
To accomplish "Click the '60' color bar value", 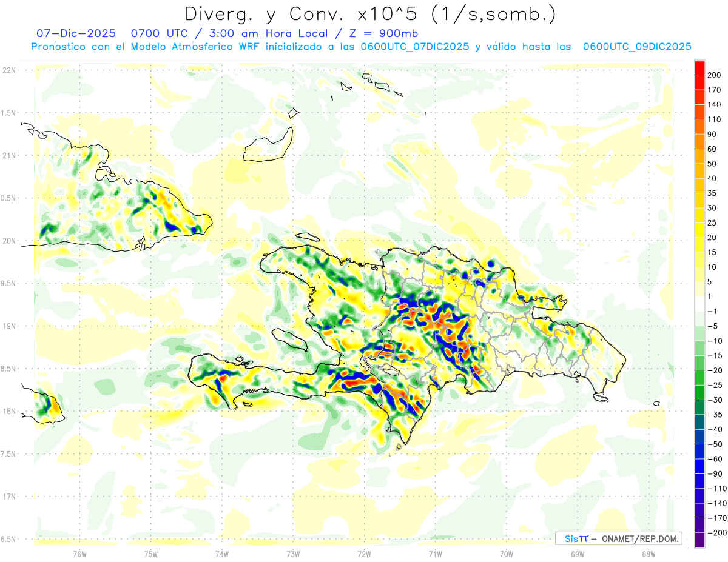I will point(713,149).
